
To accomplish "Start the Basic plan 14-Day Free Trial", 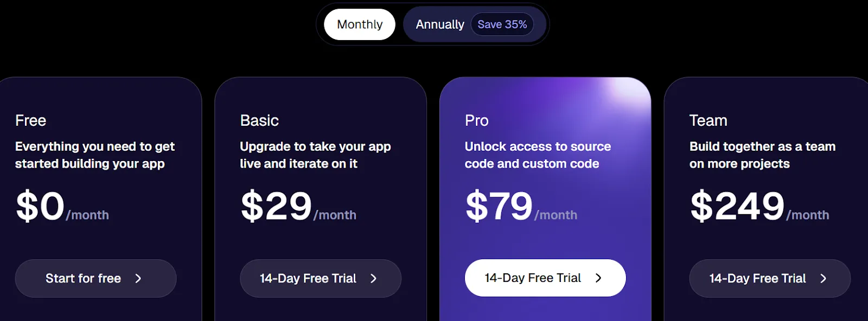I will click(320, 278).
